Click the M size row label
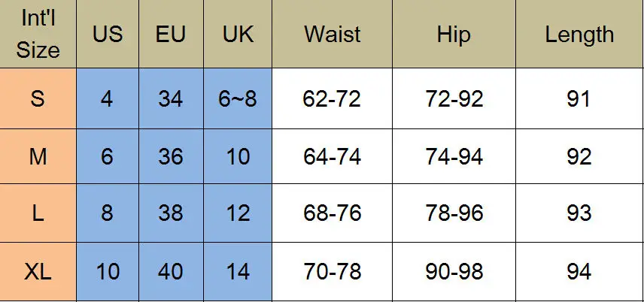The image size is (644, 302). click(x=38, y=156)
